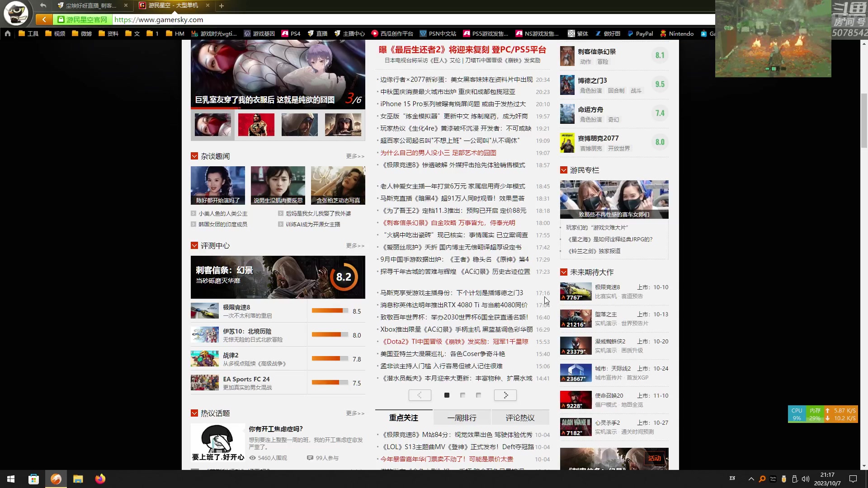Open the 资料 bookmarks folder

[x=108, y=33]
